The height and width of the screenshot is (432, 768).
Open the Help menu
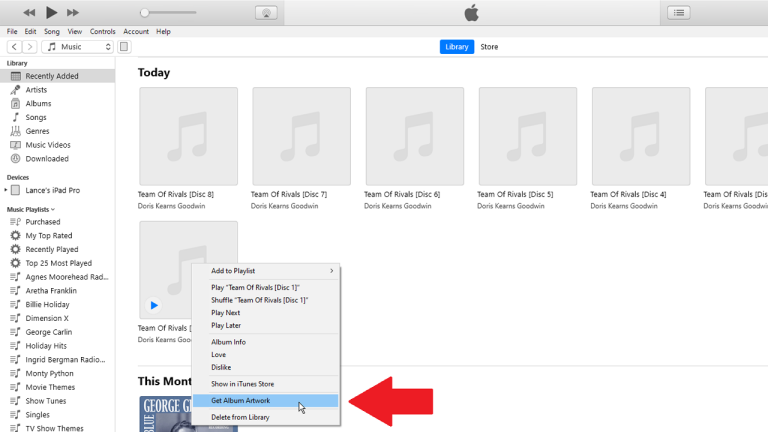pos(163,31)
